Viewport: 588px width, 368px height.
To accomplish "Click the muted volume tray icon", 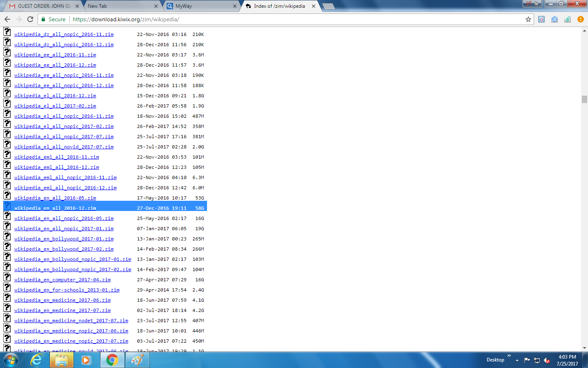I will pyautogui.click(x=547, y=360).
